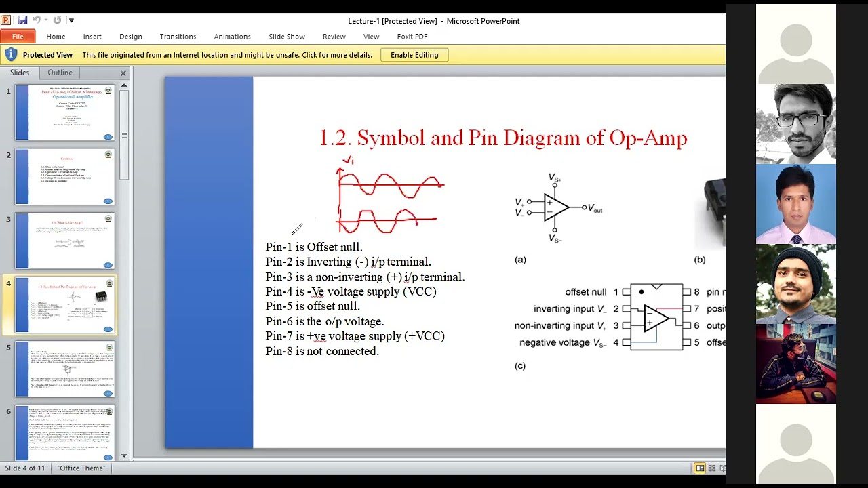Close the slides pane with the X
Screen dimensions: 868x488
click(123, 73)
